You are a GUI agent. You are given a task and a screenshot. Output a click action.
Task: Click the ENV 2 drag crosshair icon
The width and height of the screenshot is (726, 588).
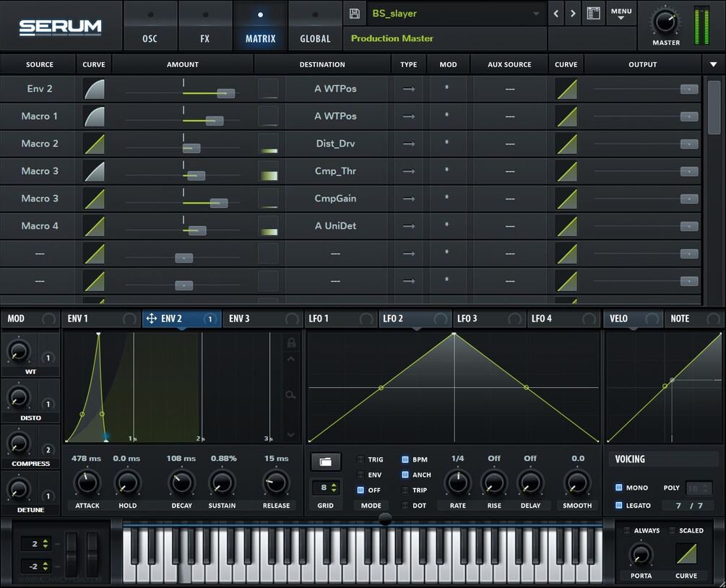[152, 319]
